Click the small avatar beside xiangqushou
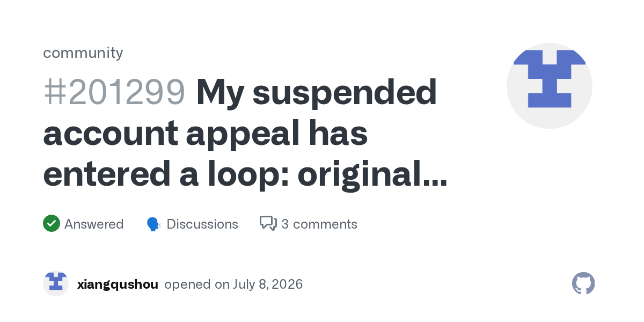Image resolution: width=644 pixels, height=322 pixels. point(56,283)
